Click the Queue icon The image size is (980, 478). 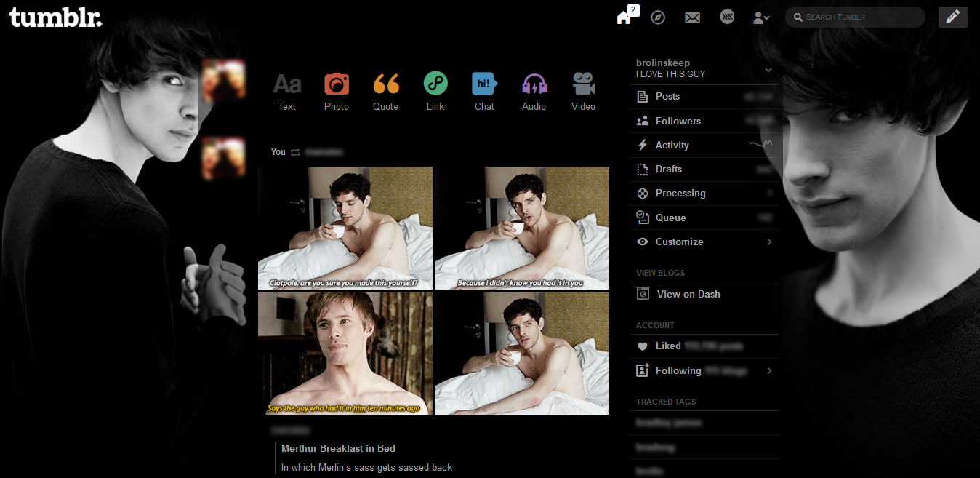pyautogui.click(x=642, y=217)
